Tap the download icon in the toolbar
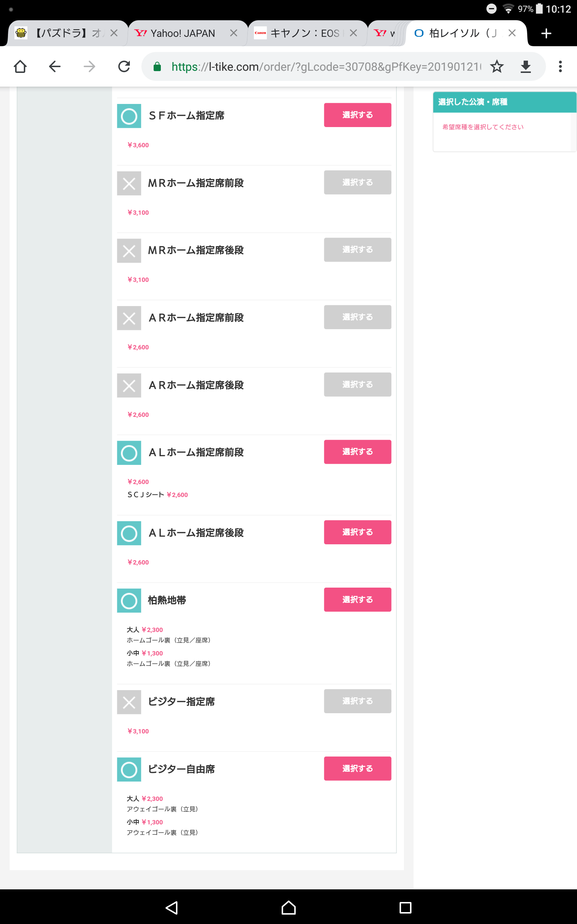 525,67
